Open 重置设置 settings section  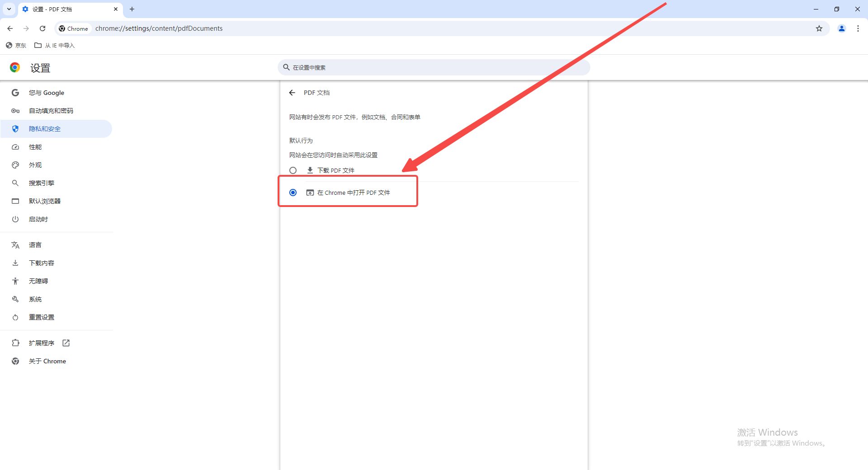point(57,317)
